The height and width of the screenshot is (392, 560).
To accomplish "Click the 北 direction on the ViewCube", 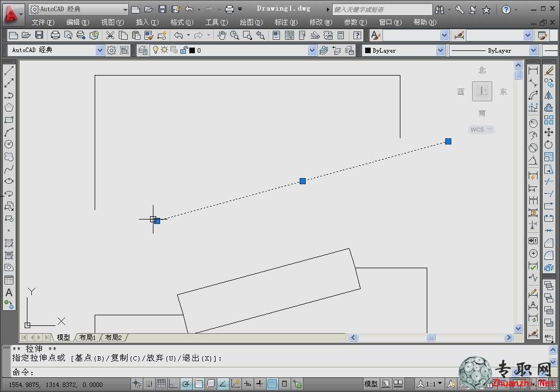I will point(482,71).
